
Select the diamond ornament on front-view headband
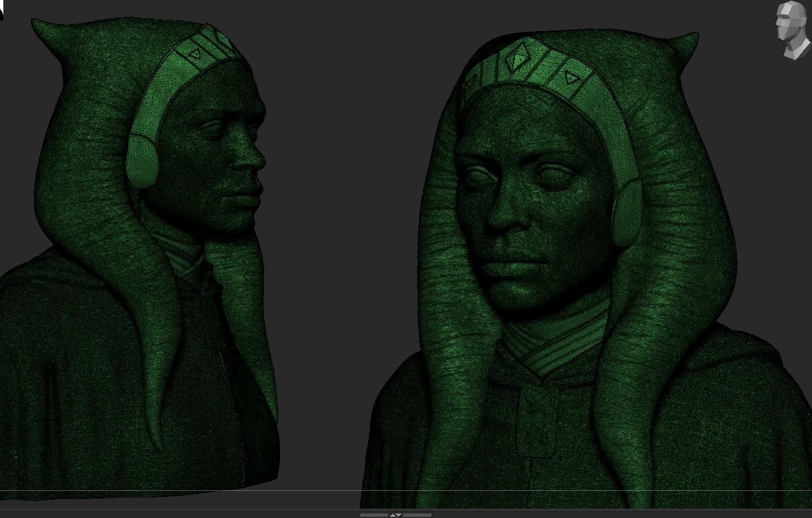pyautogui.click(x=517, y=58)
